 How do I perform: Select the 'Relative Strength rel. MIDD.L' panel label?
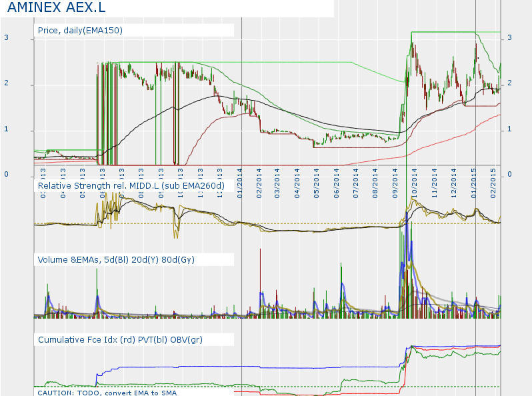pyautogui.click(x=131, y=186)
